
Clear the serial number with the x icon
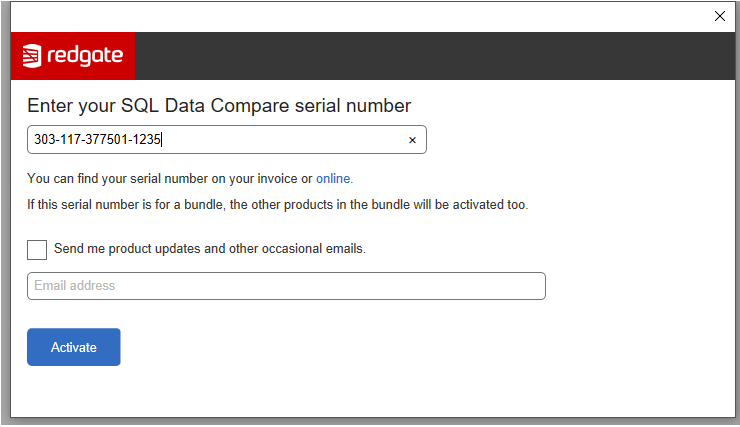tap(412, 140)
